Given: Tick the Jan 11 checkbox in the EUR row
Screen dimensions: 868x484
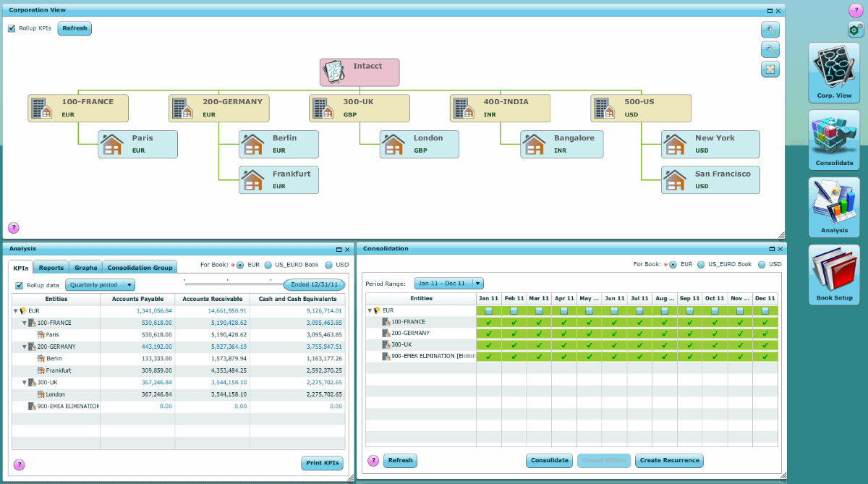Looking at the screenshot, I should (489, 310).
